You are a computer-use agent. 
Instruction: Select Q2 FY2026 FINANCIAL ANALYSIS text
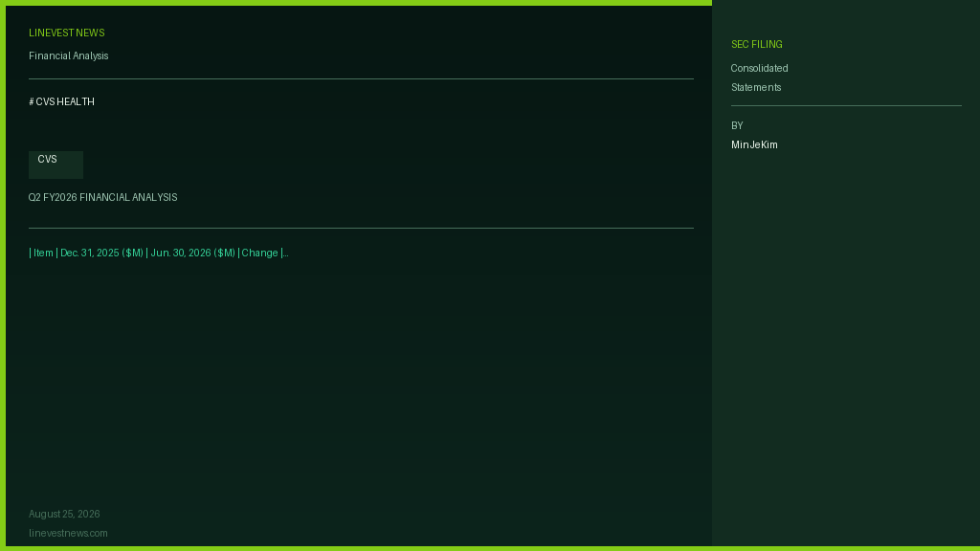(x=102, y=197)
